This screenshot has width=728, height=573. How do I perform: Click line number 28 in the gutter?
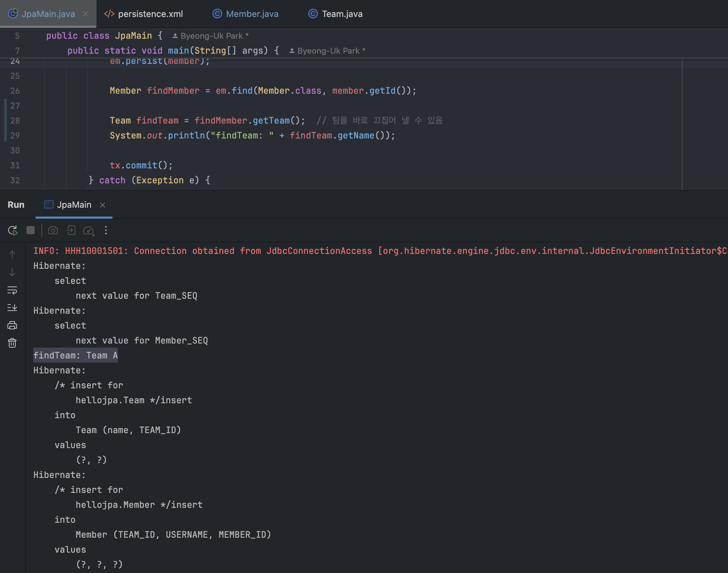click(15, 121)
